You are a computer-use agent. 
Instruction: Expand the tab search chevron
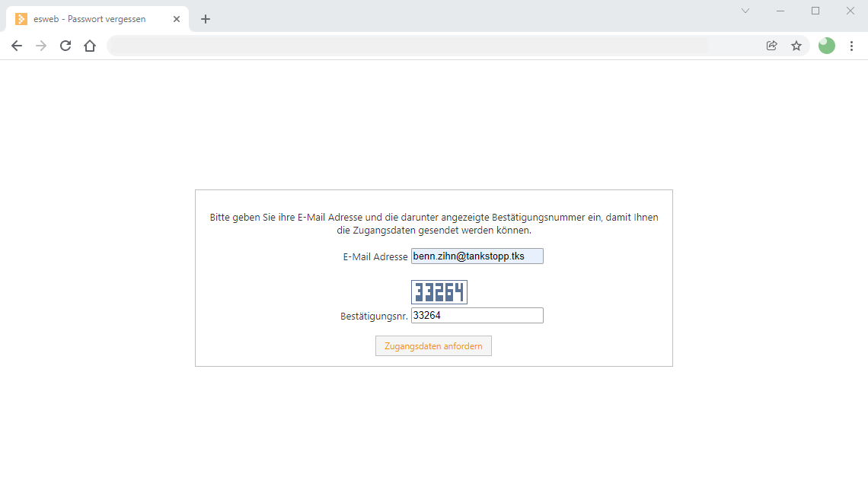click(745, 11)
